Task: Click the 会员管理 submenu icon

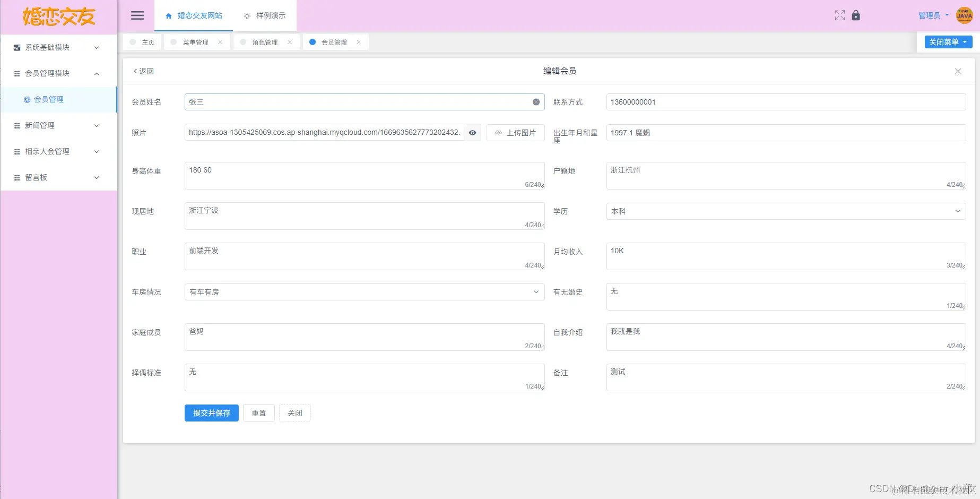Action: point(27,100)
